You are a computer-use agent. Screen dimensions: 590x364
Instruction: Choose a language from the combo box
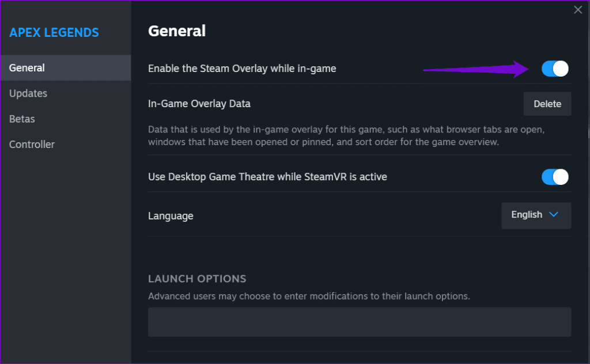coord(536,215)
